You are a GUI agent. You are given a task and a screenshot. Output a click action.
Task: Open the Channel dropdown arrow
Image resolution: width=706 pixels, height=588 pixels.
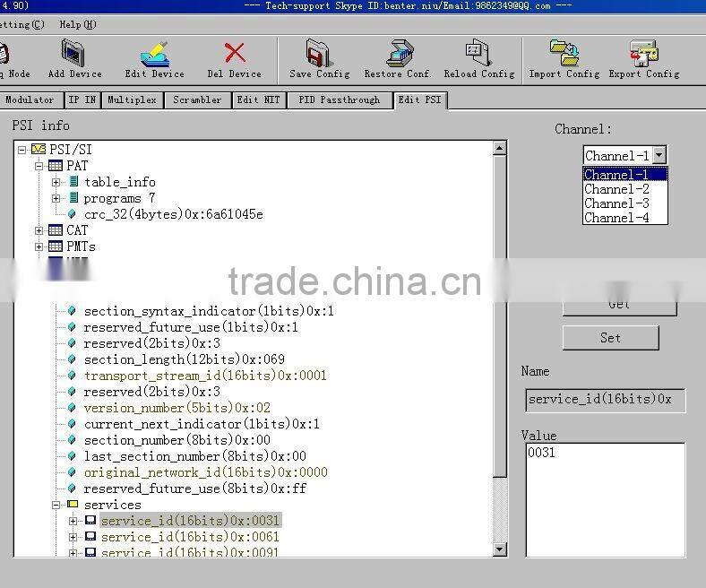(659, 155)
